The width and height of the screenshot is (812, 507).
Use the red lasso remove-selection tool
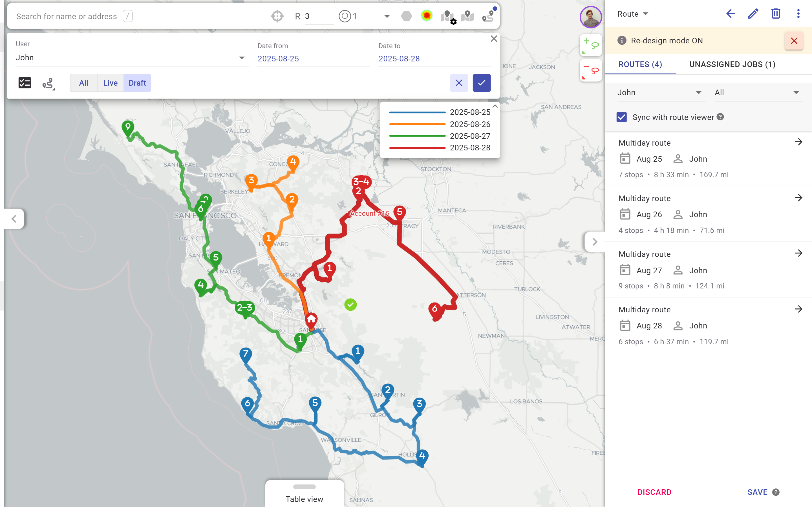591,70
